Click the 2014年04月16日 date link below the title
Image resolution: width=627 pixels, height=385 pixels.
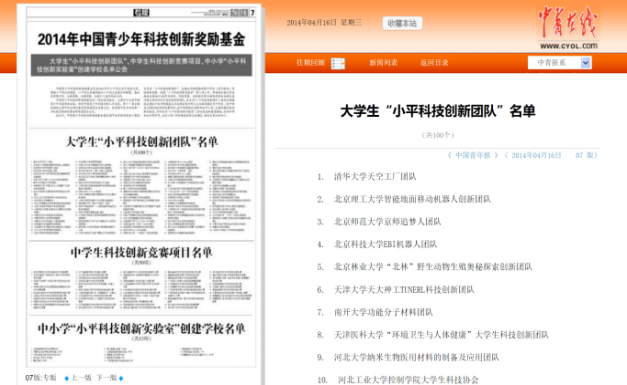coord(536,156)
